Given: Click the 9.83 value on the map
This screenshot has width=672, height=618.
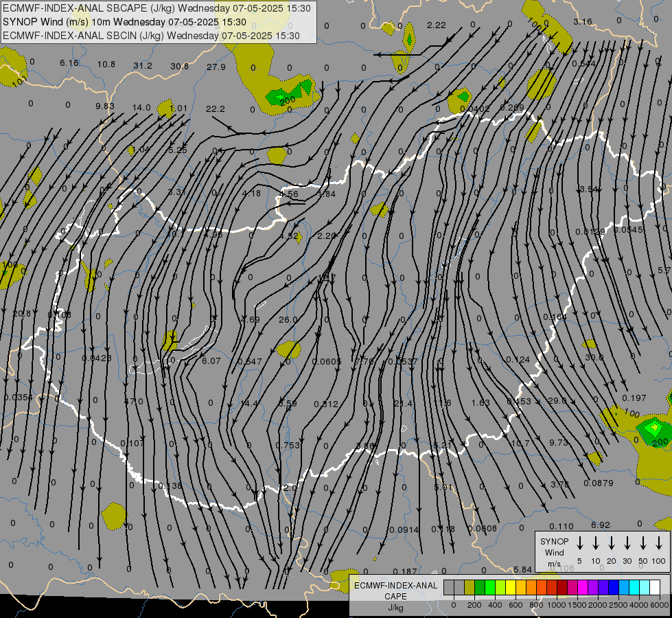Looking at the screenshot, I should (105, 106).
